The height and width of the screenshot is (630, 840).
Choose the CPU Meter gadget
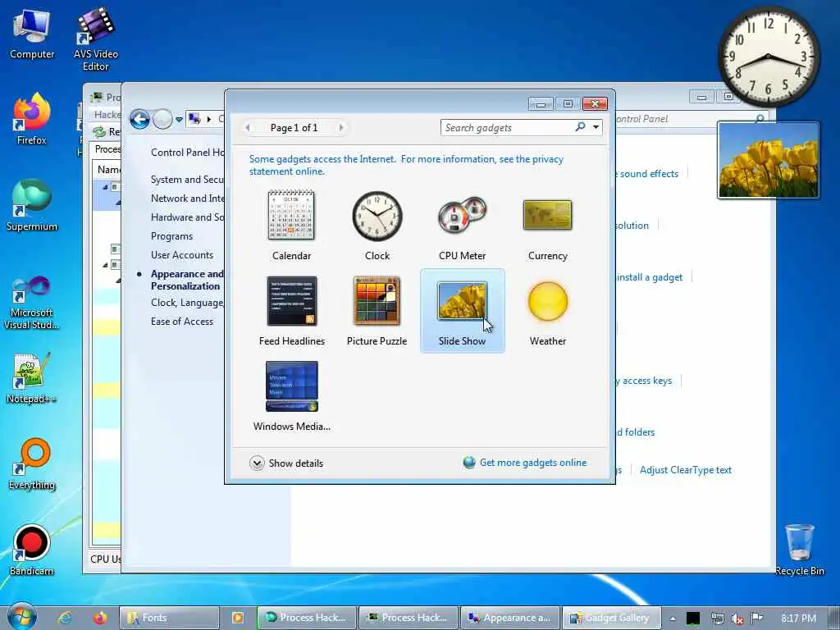coord(463,225)
